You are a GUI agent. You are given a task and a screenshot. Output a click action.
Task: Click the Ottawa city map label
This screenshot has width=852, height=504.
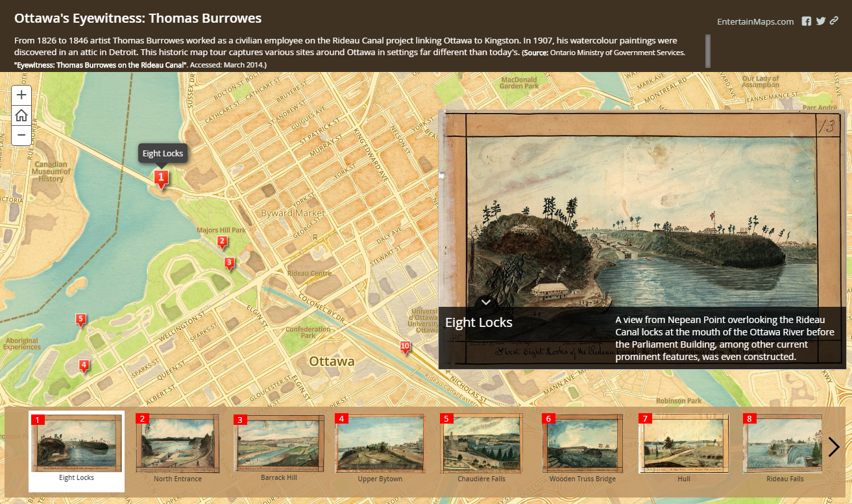coord(332,361)
